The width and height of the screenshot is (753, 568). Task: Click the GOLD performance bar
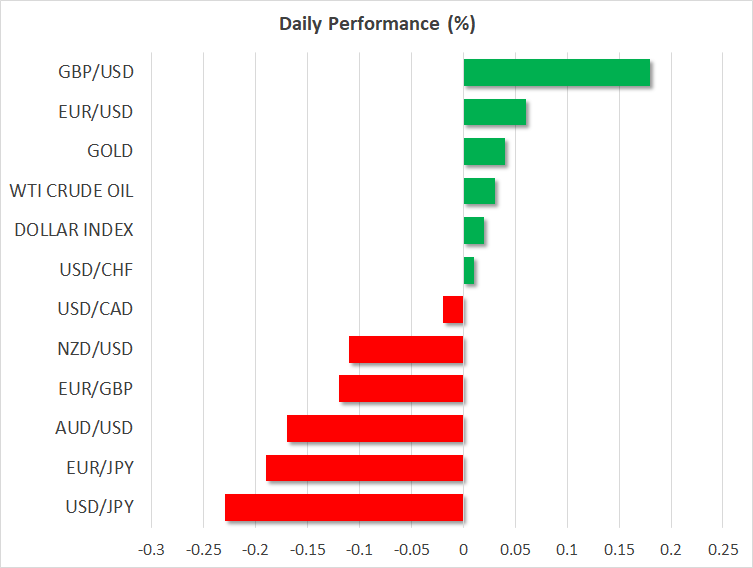[x=484, y=152]
